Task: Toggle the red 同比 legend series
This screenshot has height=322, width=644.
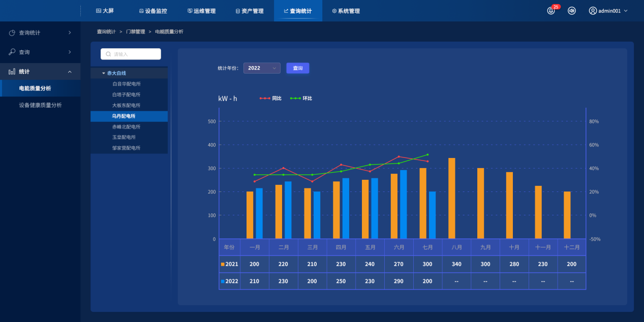Action: point(270,98)
